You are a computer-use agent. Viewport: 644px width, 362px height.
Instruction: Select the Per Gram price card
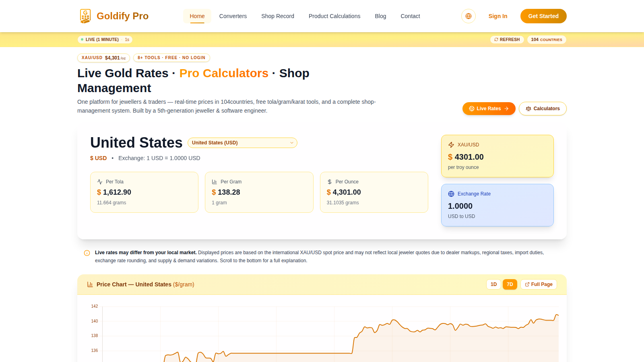click(259, 192)
